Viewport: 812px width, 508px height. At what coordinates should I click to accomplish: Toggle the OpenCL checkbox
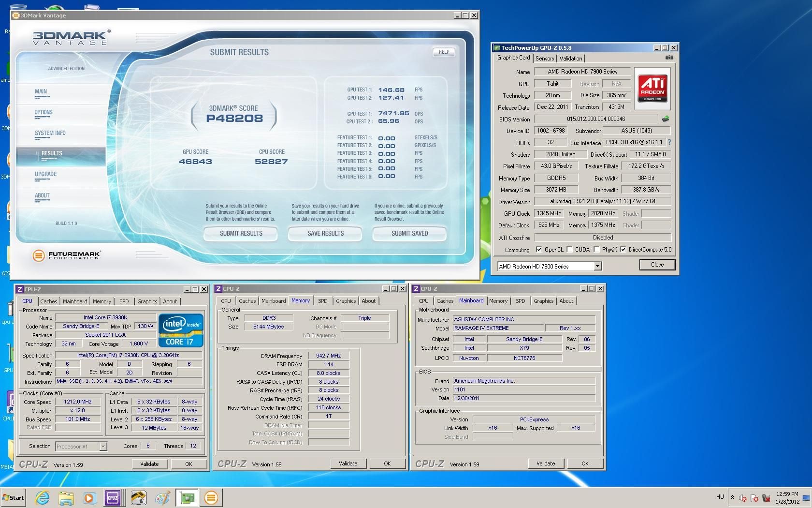(x=539, y=250)
